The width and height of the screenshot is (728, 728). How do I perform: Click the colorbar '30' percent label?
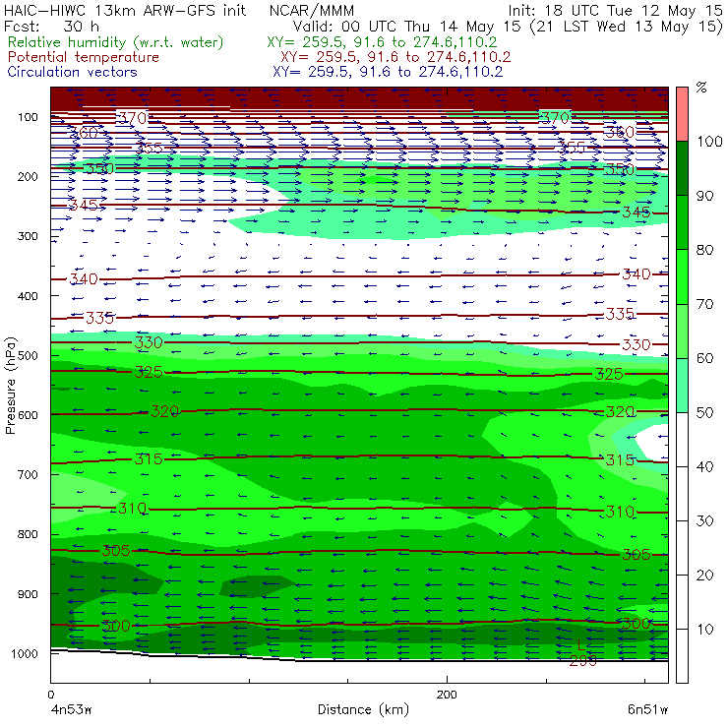[704, 521]
